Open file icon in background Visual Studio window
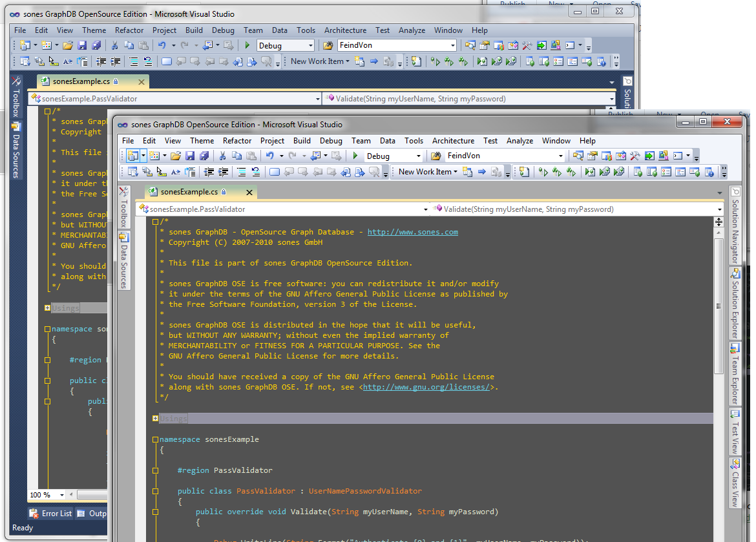756x542 pixels. (68, 45)
